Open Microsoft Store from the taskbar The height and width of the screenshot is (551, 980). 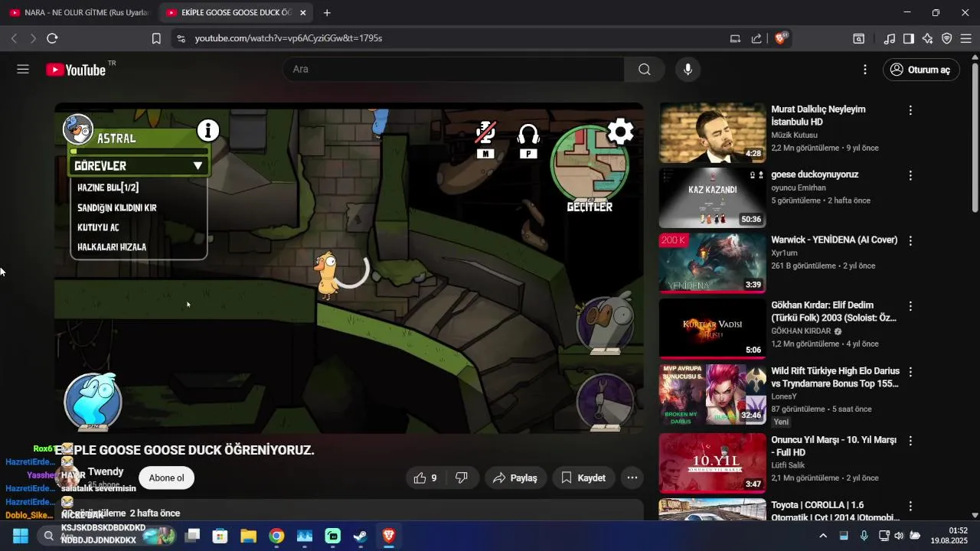[220, 536]
